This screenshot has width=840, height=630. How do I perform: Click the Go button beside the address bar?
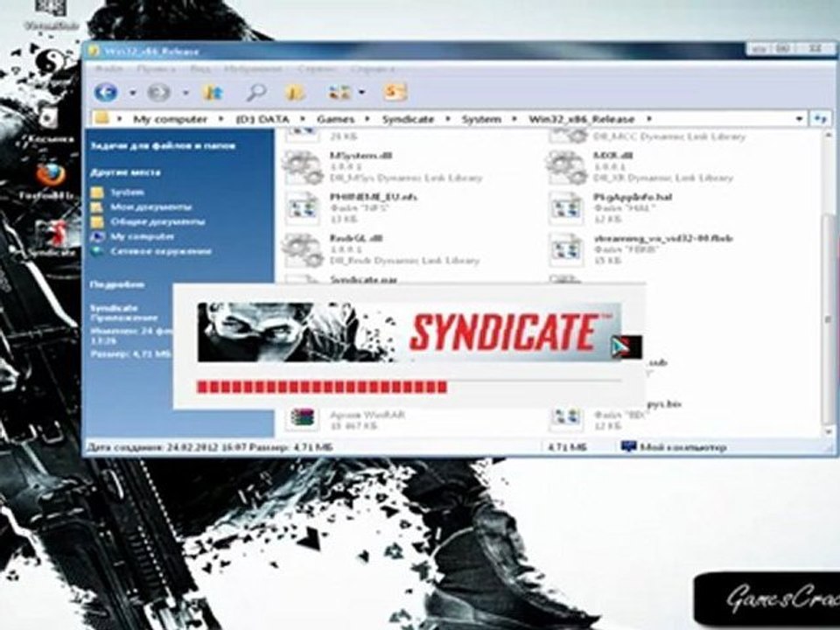[x=820, y=119]
